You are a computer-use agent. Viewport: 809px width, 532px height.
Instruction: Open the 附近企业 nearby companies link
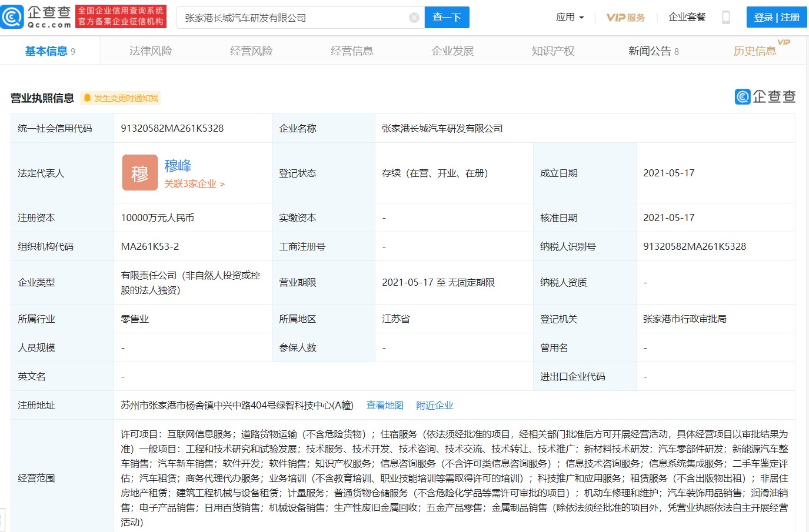pos(435,405)
